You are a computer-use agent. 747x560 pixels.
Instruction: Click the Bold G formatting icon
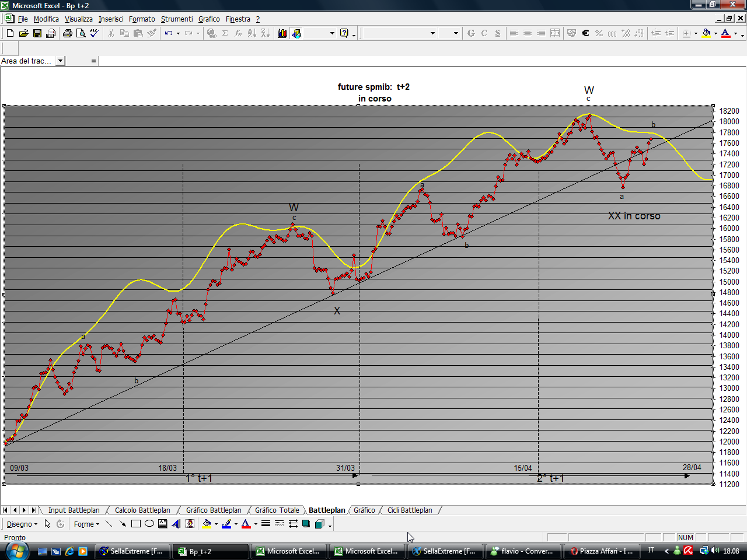click(471, 33)
